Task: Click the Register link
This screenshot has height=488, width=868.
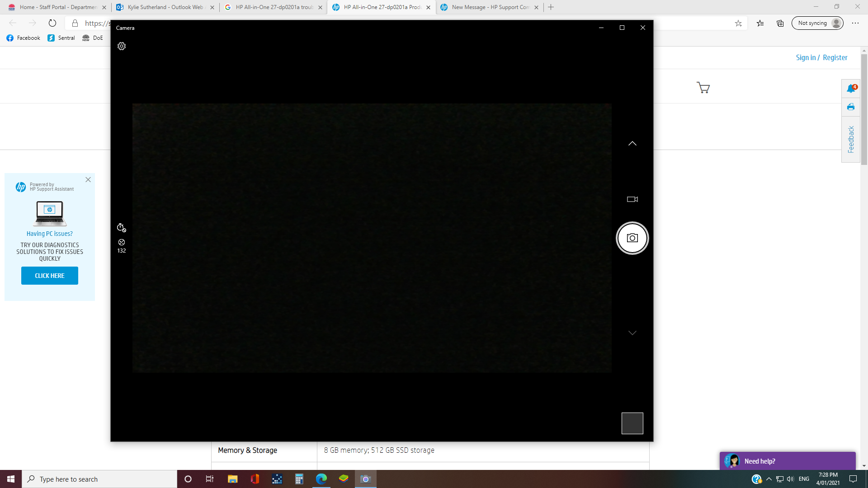Action: [x=835, y=57]
